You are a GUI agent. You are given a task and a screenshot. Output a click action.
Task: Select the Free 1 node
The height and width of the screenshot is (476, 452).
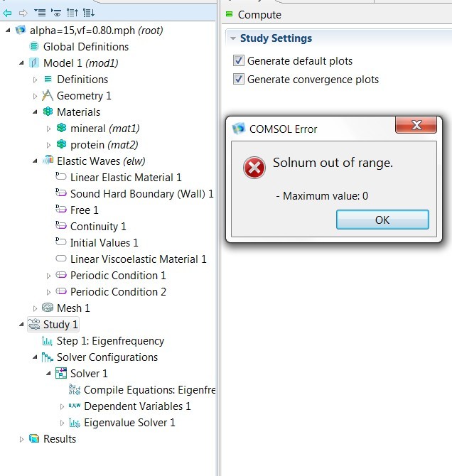[84, 210]
